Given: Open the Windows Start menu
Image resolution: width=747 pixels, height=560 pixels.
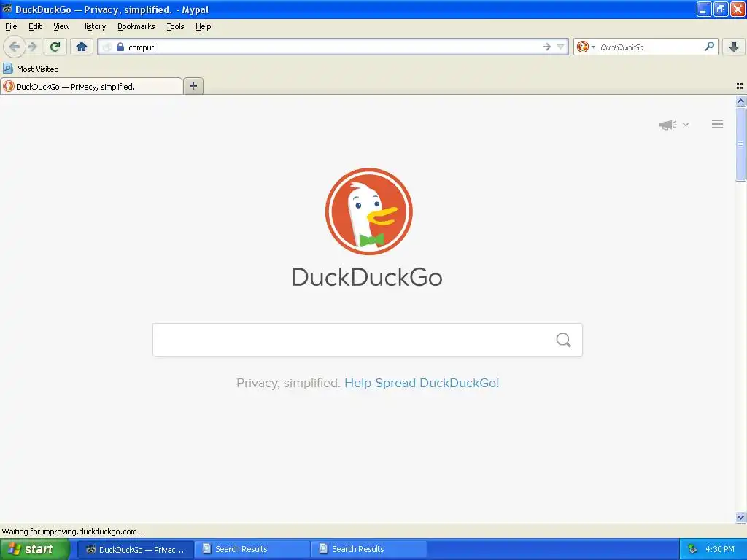Looking at the screenshot, I should coord(35,549).
